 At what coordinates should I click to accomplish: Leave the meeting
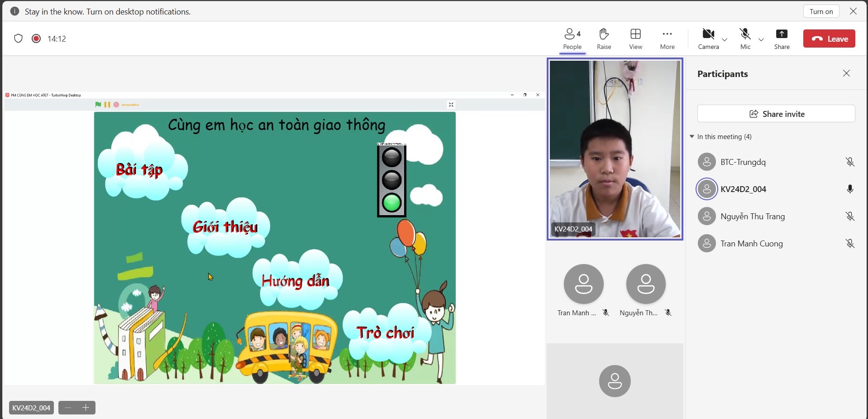pyautogui.click(x=829, y=39)
